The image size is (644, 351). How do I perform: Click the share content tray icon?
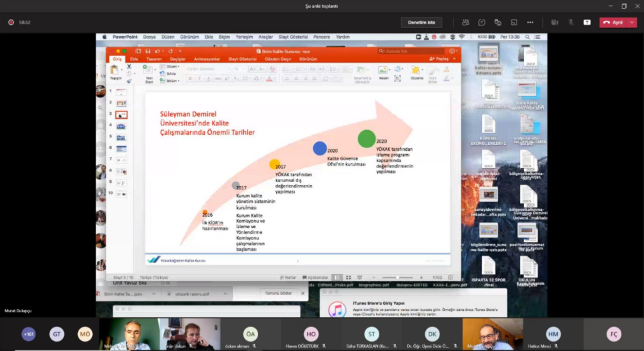tap(587, 22)
